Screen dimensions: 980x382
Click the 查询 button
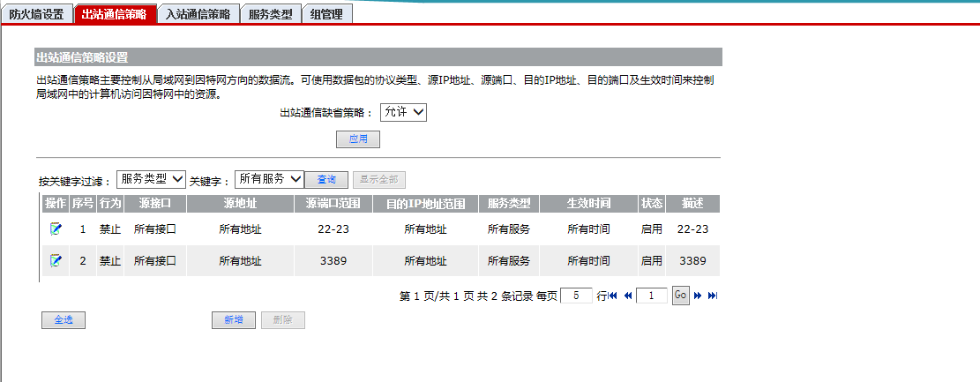(327, 179)
